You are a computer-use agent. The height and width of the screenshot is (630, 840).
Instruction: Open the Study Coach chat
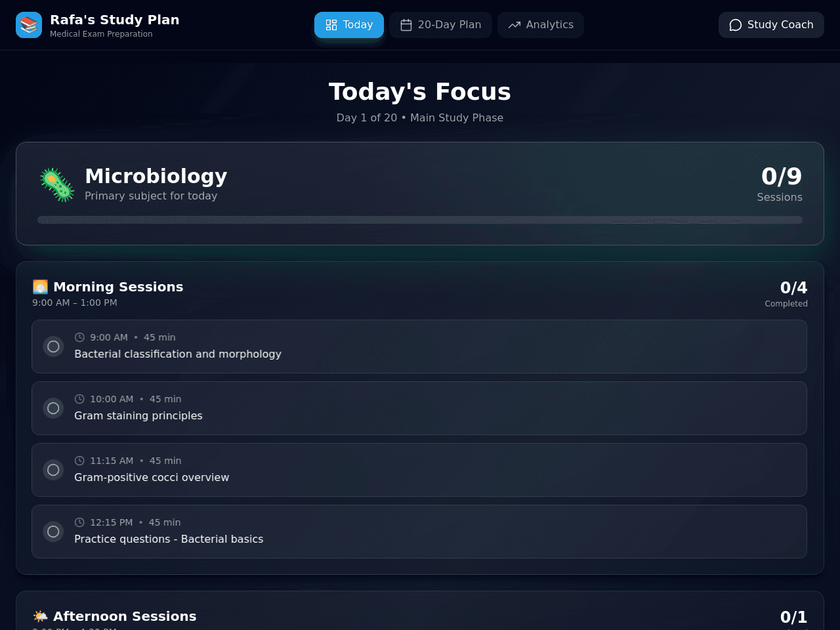click(771, 25)
